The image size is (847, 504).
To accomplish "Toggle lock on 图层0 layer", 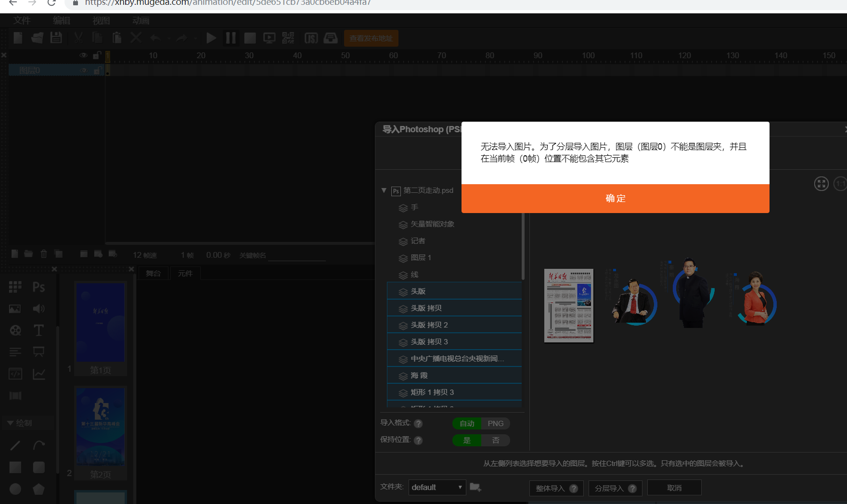I will point(97,70).
